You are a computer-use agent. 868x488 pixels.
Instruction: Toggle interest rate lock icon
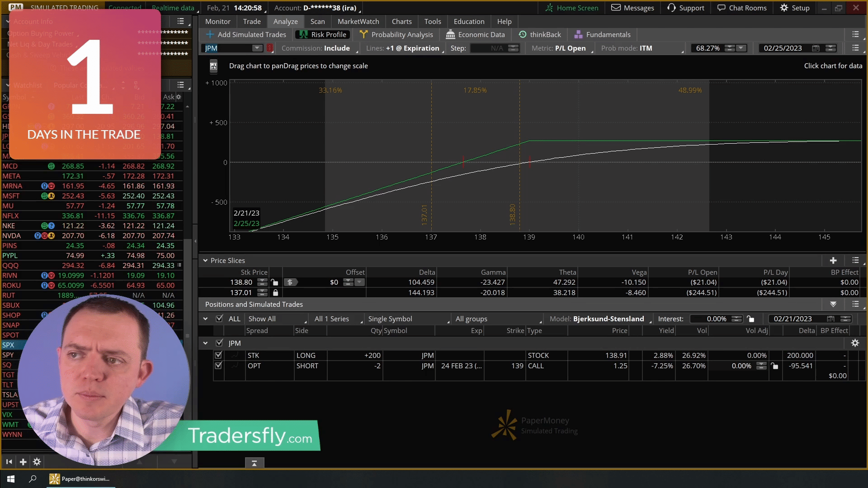750,319
